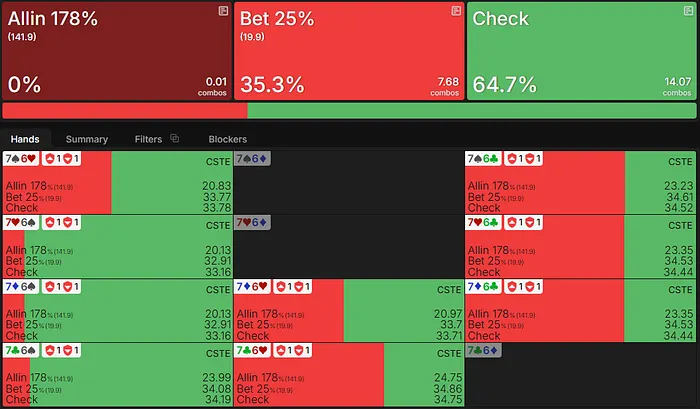
Task: Click the green segment of the strategy bar
Action: [x=470, y=110]
